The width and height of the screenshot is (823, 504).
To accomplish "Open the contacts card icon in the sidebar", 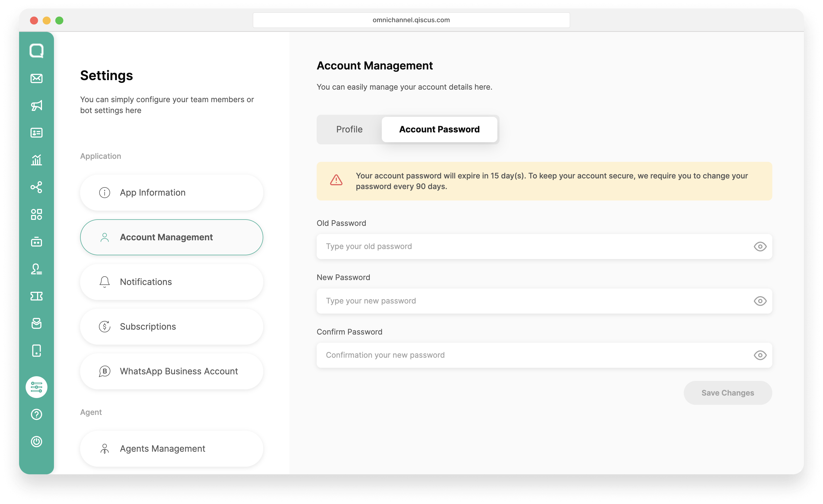I will click(x=37, y=133).
